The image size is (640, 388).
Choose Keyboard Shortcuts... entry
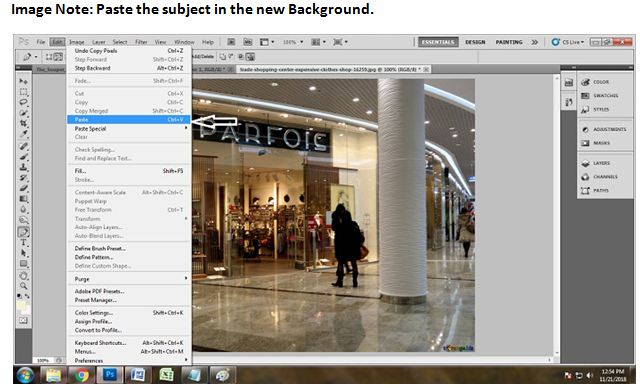[x=129, y=343]
